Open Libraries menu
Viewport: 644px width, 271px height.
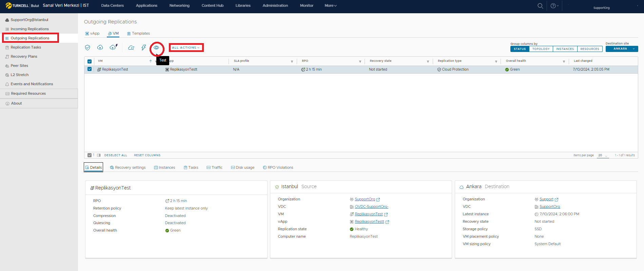[x=243, y=5]
